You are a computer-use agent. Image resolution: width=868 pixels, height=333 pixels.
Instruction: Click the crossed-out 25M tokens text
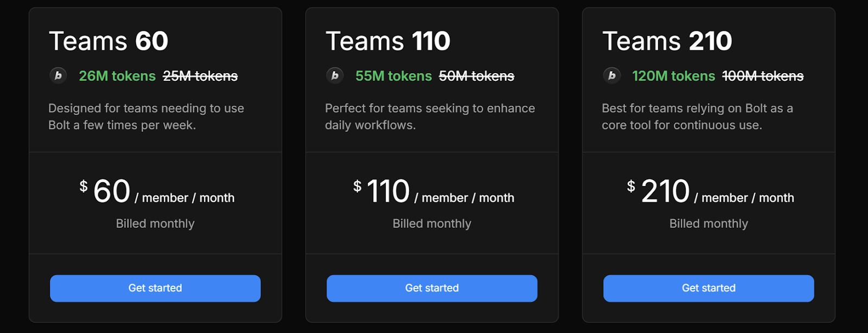click(200, 76)
